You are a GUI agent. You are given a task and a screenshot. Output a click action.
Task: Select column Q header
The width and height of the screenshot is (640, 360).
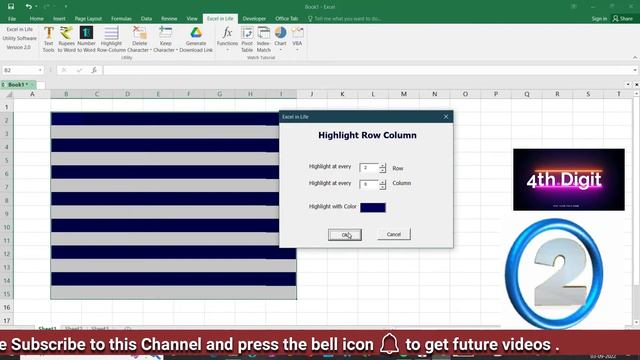[527, 94]
